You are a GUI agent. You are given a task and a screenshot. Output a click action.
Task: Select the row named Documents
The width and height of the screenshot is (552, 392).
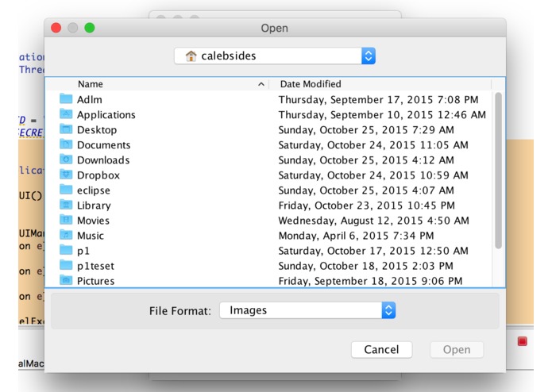(x=269, y=145)
